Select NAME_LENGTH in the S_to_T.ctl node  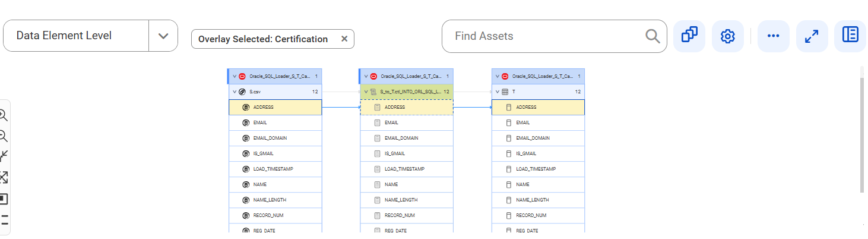click(407, 200)
